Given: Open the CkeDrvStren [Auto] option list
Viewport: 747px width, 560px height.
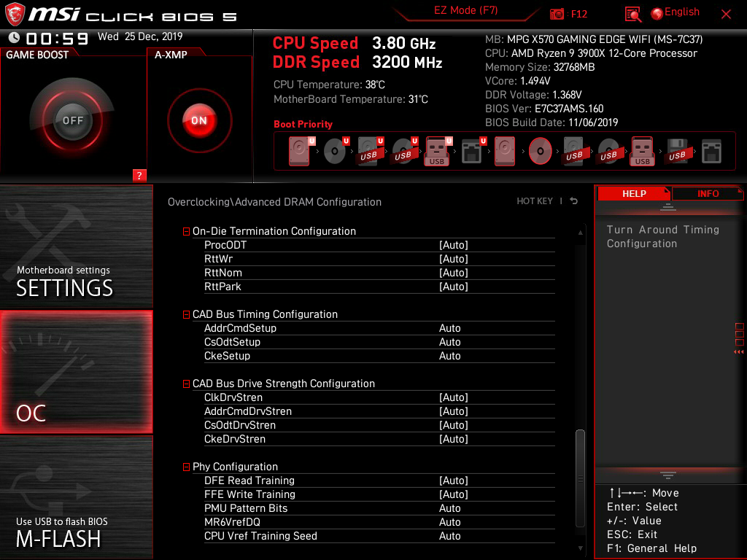Looking at the screenshot, I should (x=454, y=438).
